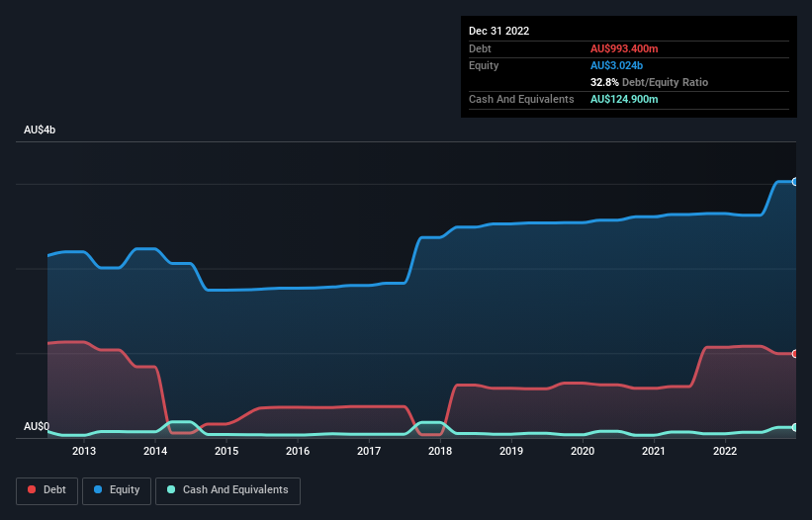Click the 2021 x-axis label
Viewport: 812px width, 520px height.
[654, 451]
